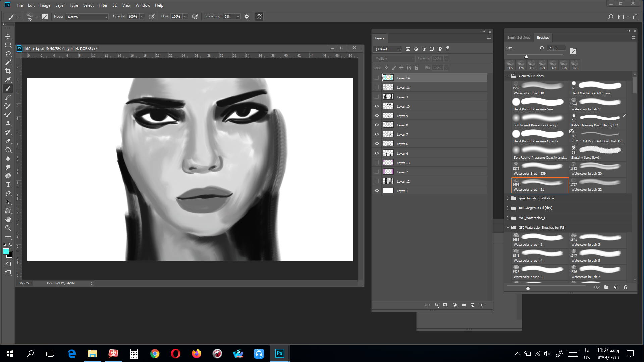Select the Magic Wand tool
The height and width of the screenshot is (362, 644).
pyautogui.click(x=8, y=62)
